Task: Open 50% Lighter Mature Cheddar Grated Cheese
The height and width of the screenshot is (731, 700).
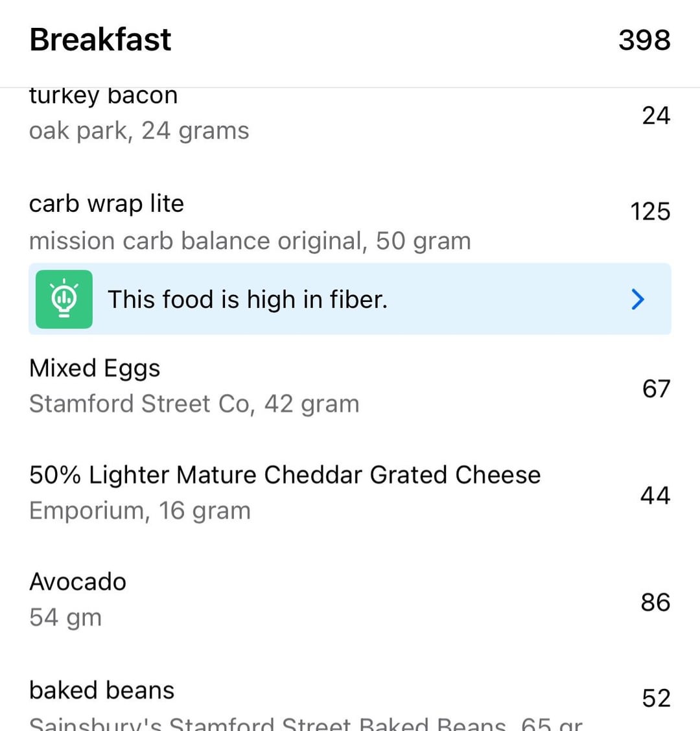Action: [285, 475]
